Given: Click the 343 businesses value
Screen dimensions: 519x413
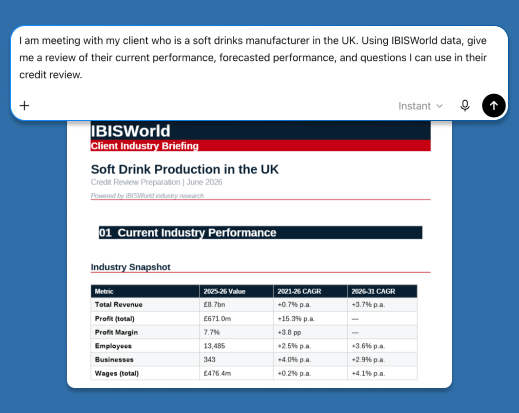Looking at the screenshot, I should pos(210,360).
